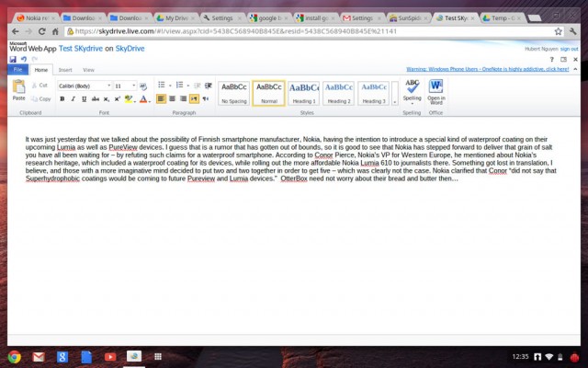Open the File menu tab

coord(18,69)
